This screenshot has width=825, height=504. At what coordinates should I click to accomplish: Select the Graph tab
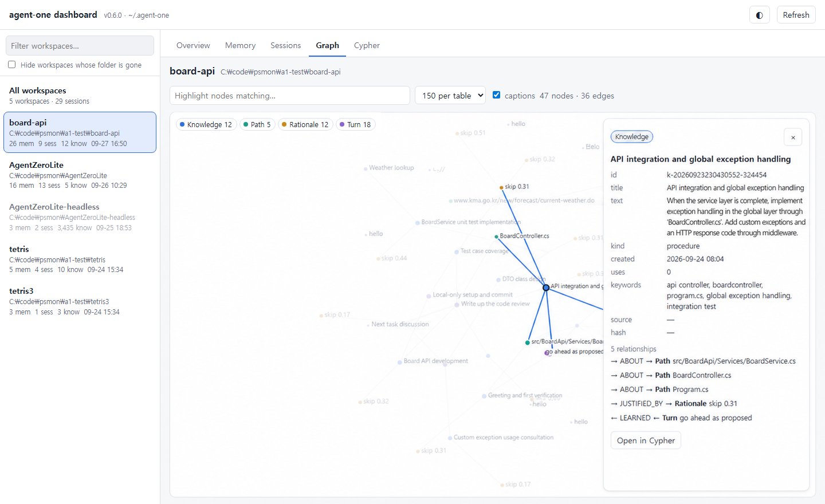327,45
